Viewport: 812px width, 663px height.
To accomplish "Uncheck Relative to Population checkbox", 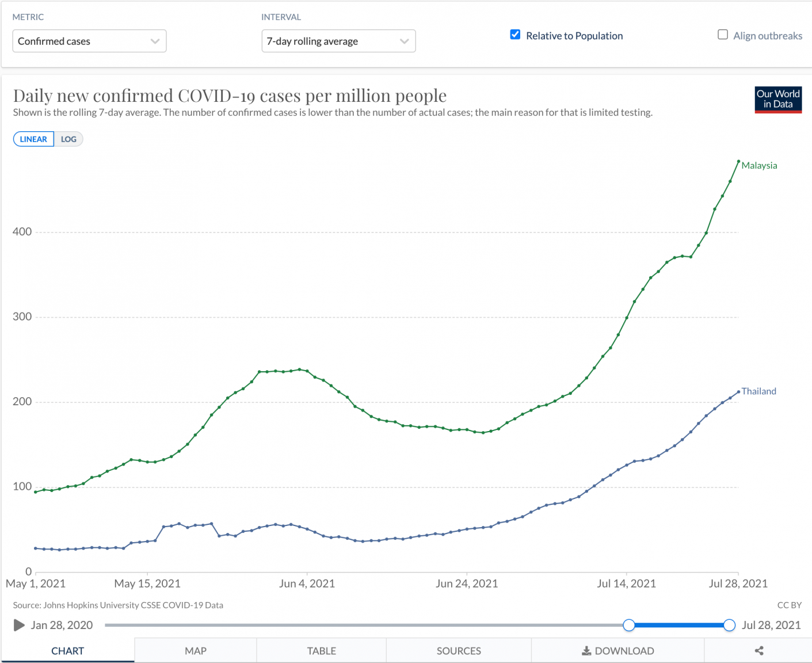I will (516, 35).
